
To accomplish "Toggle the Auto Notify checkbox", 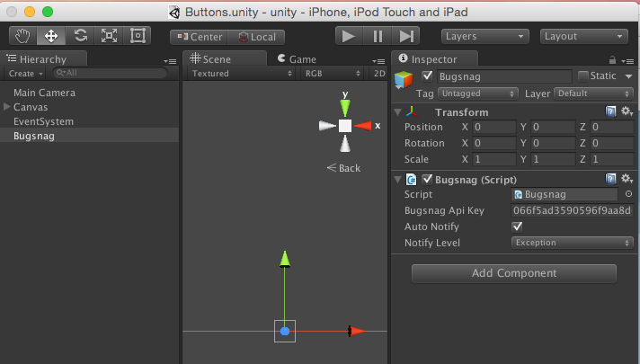I will tap(517, 226).
